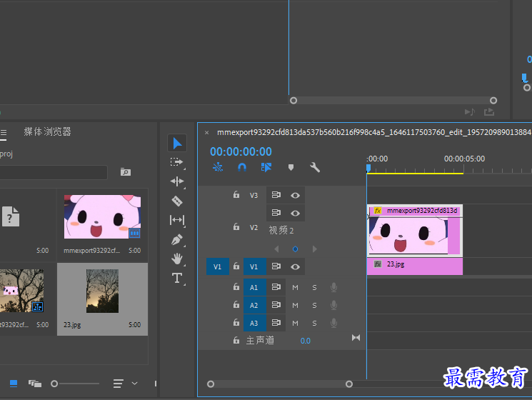The height and width of the screenshot is (400, 532).
Task: Select the Selection tool arrow
Action: pos(177,143)
